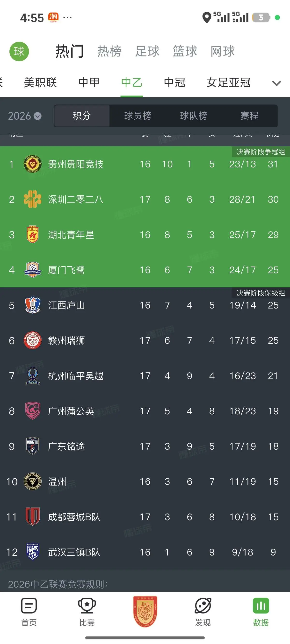290x644 pixels.
Task: Select the 足球 top tab
Action: (147, 52)
